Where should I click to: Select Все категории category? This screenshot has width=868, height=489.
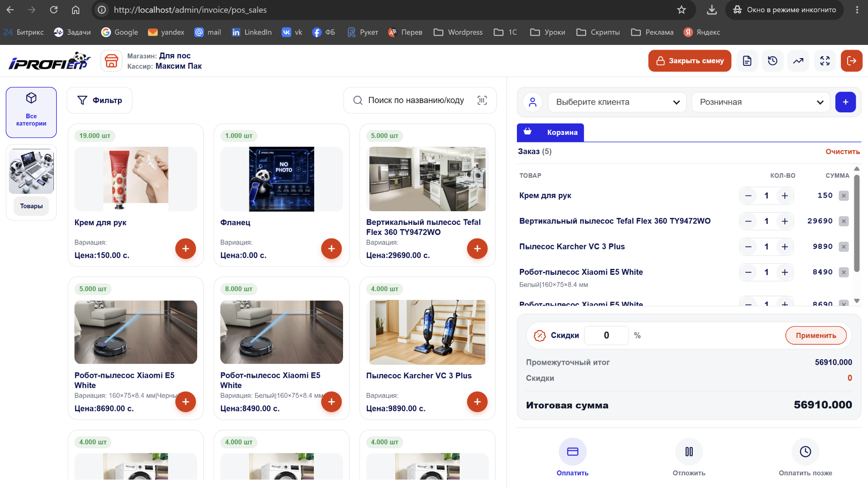[x=31, y=112]
